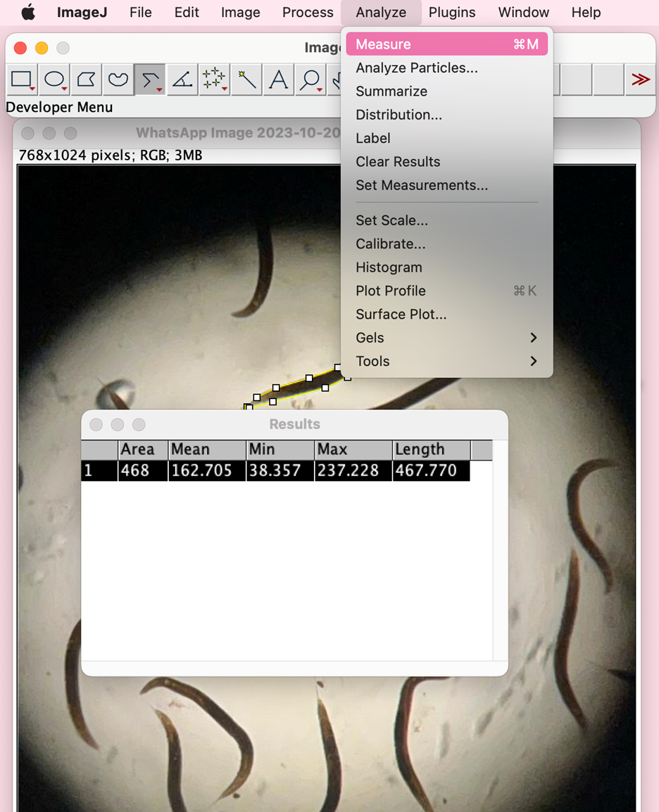The height and width of the screenshot is (812, 659).
Task: Click the Mean column header in Results
Action: pos(207,450)
